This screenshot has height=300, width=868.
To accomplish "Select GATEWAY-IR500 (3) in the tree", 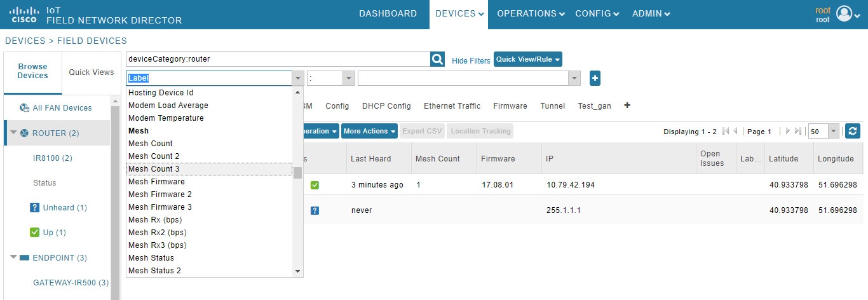I will 71,282.
